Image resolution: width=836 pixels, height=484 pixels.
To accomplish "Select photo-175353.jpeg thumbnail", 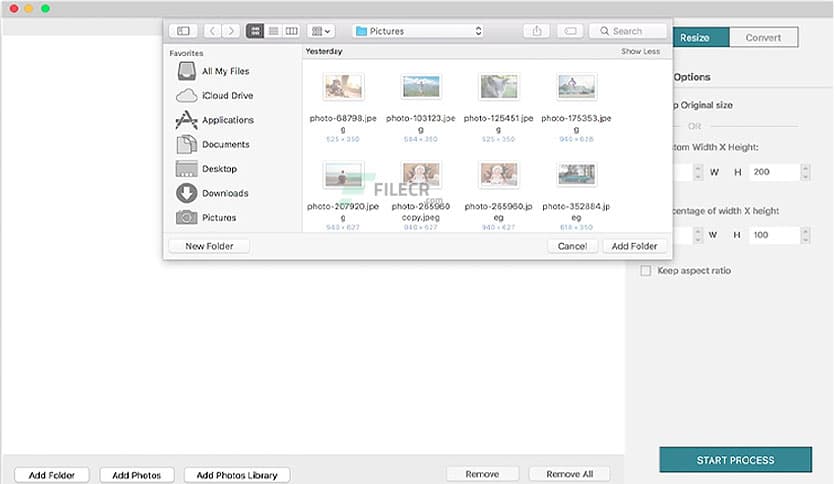I will point(576,87).
